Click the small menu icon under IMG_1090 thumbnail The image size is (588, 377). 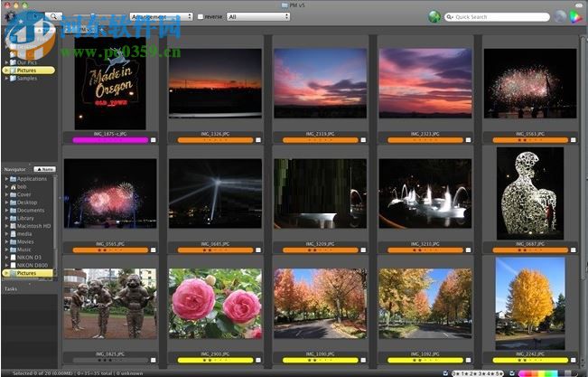point(363,360)
